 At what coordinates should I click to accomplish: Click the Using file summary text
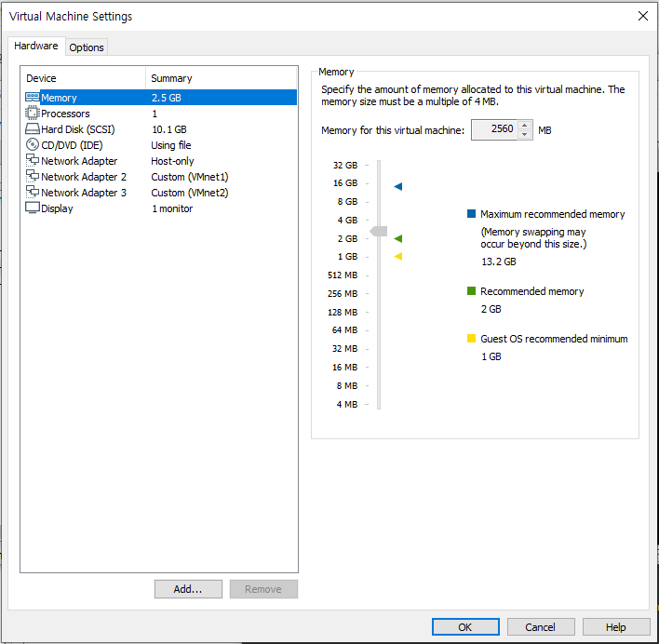[171, 145]
